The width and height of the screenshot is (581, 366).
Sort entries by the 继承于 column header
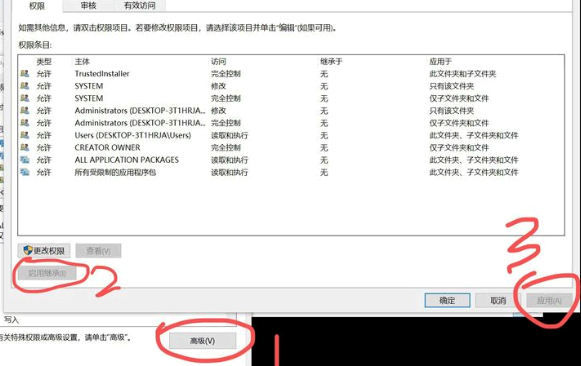[331, 61]
